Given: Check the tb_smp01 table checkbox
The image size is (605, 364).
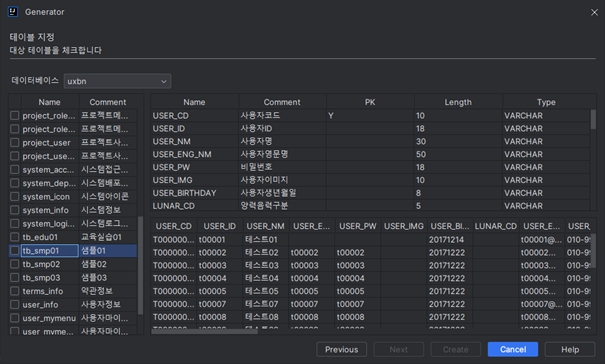Looking at the screenshot, I should 15,251.
